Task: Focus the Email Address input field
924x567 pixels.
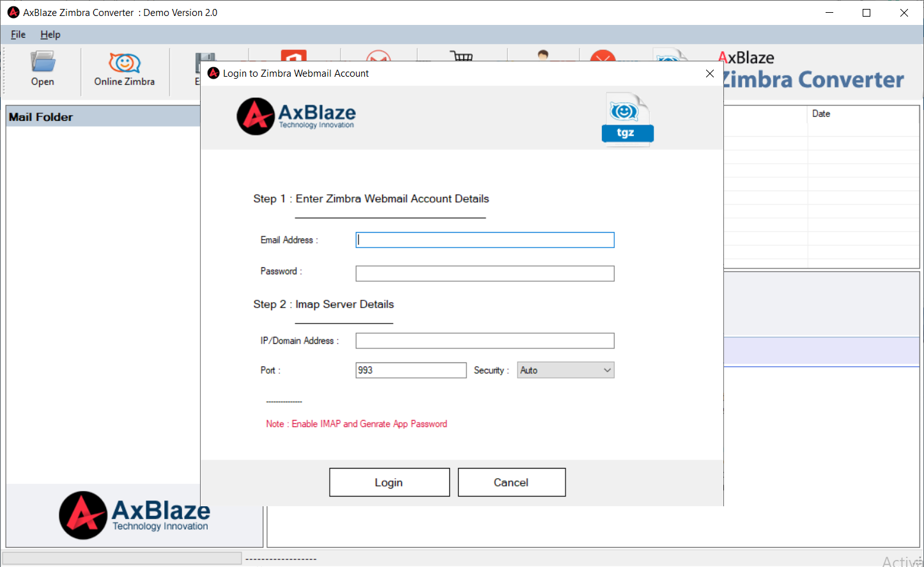Action: pyautogui.click(x=484, y=240)
